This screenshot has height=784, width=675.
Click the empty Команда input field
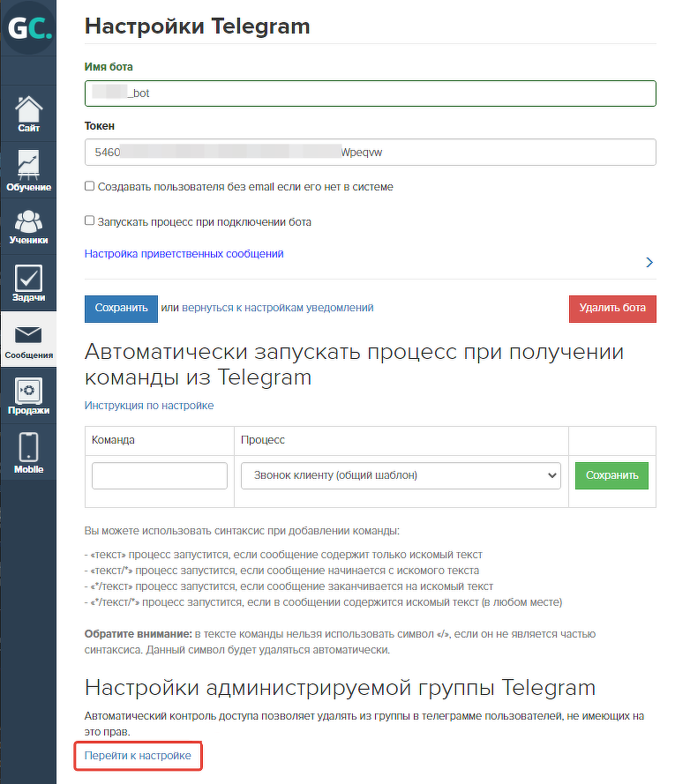point(160,475)
